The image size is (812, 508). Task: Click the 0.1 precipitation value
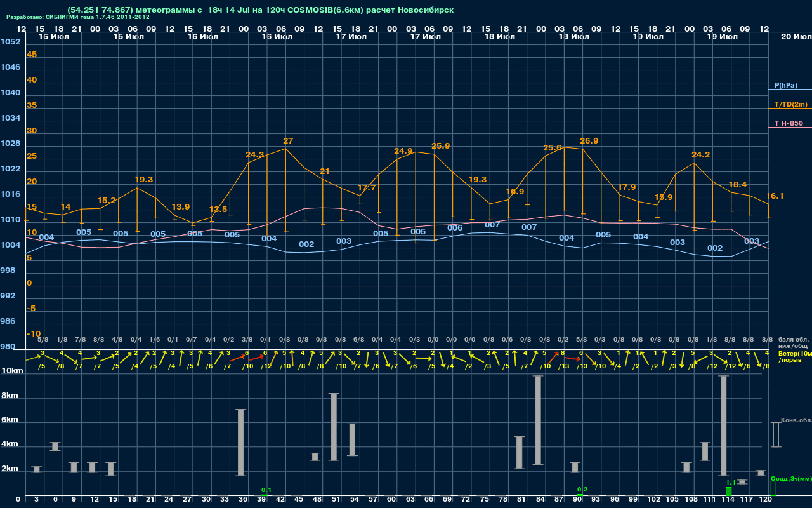pyautogui.click(x=266, y=490)
